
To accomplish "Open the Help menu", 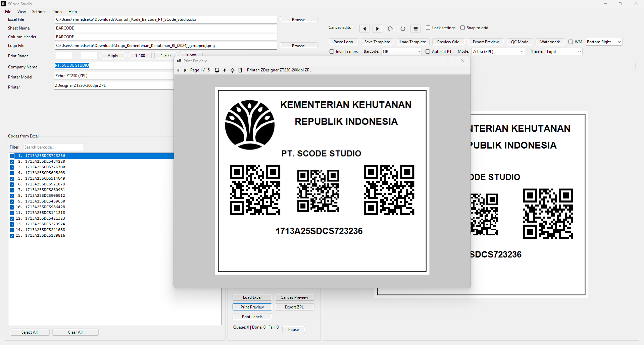I will 72,12.
